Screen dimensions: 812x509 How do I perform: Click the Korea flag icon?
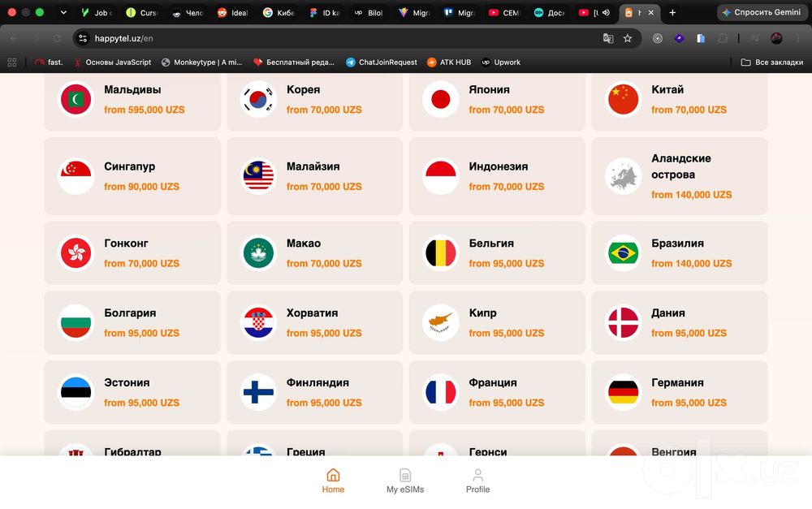[x=258, y=99]
